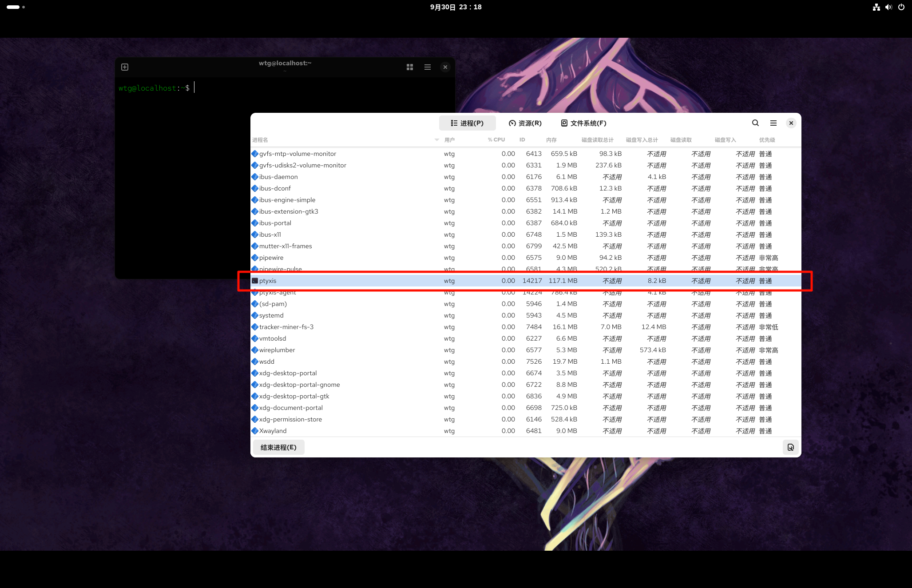
Task: Switch to the Resources (资源) tab
Action: (x=525, y=123)
